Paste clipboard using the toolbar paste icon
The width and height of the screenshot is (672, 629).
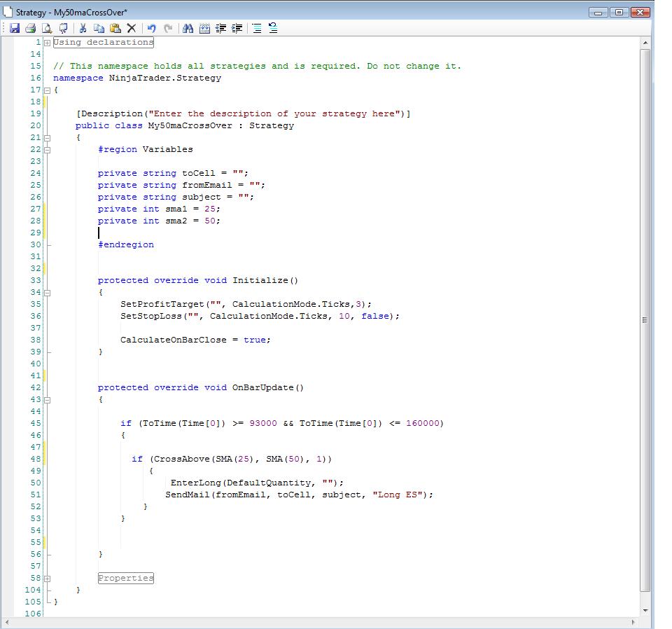point(115,28)
